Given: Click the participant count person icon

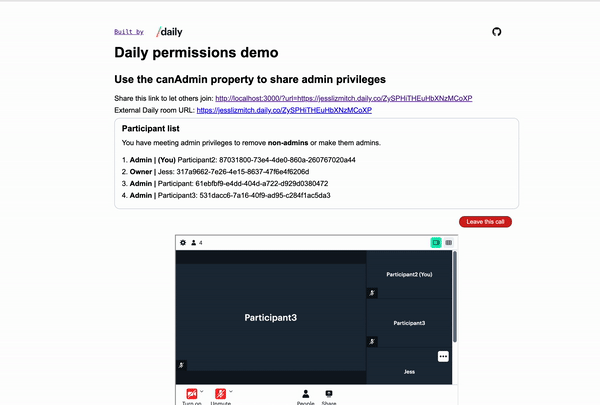Looking at the screenshot, I should click(194, 243).
